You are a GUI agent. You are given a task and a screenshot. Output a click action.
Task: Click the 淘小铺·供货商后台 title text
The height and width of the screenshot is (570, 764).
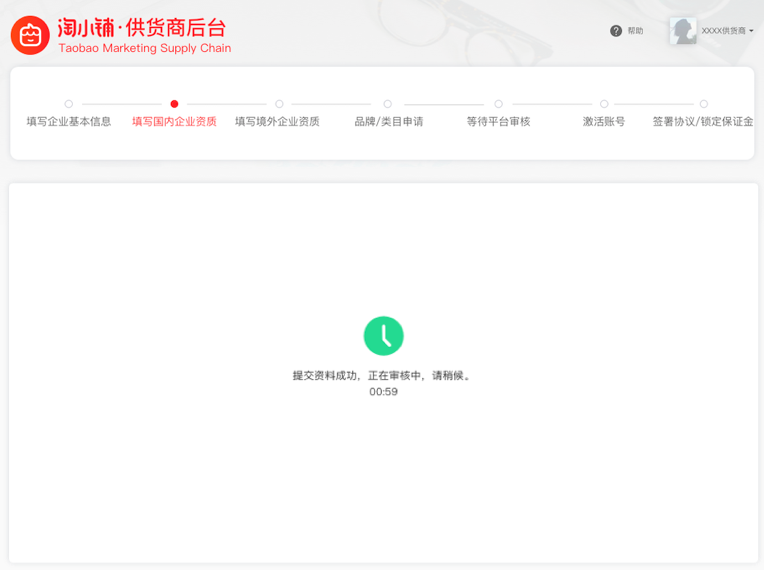coord(142,27)
